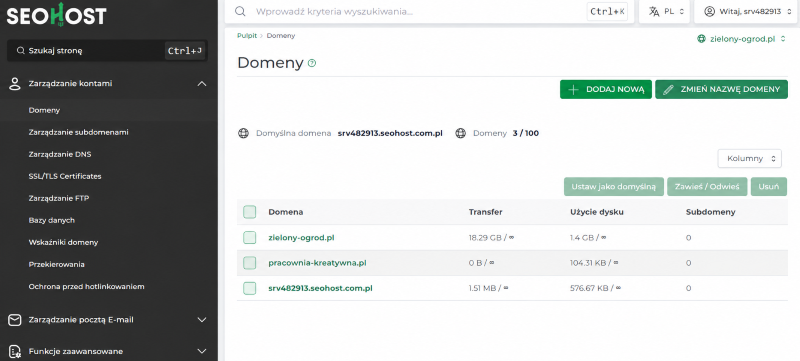Click Zawieś / Odwieś button
Viewport: 800px width, 361px height.
coord(707,187)
